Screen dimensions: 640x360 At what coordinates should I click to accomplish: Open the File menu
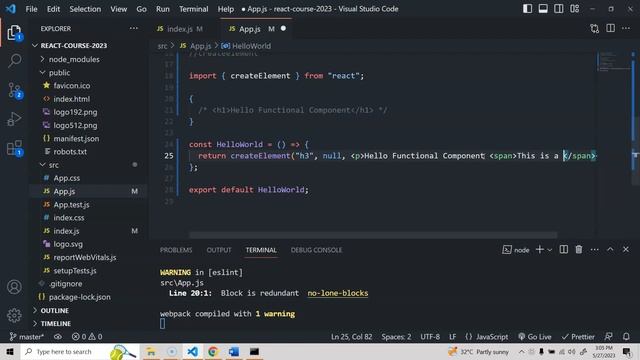[x=31, y=9]
